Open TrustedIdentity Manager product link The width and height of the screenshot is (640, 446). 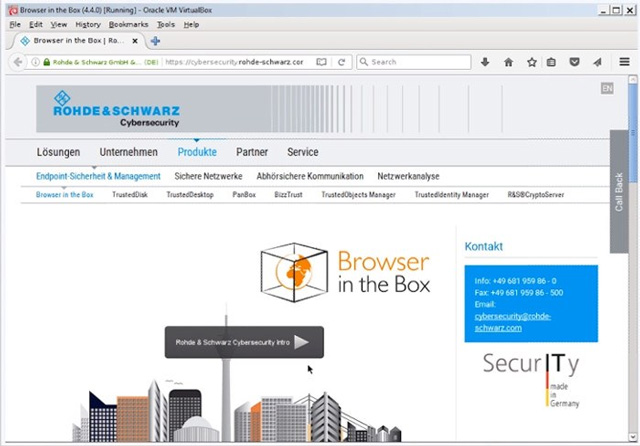(451, 195)
